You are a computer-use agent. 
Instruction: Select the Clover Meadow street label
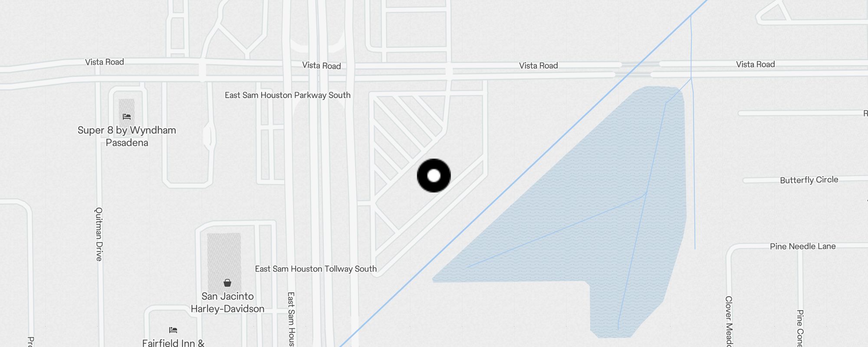coord(729,321)
